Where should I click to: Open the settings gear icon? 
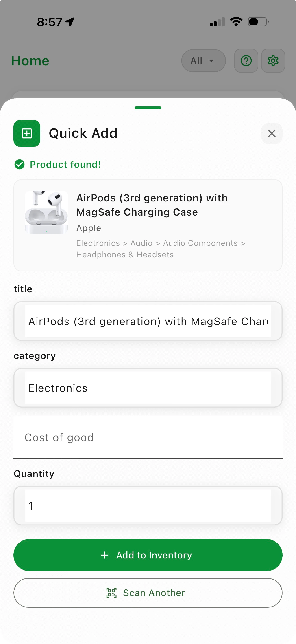[x=273, y=61]
